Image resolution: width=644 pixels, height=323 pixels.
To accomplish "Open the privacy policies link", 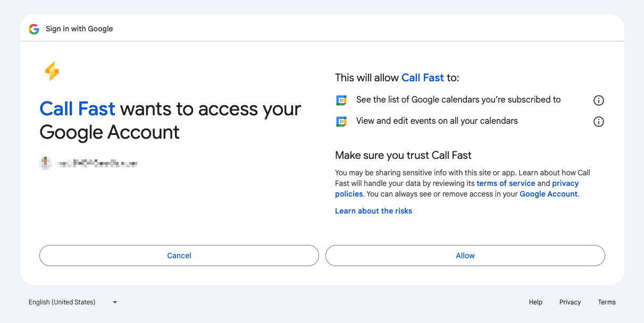I will [457, 189].
